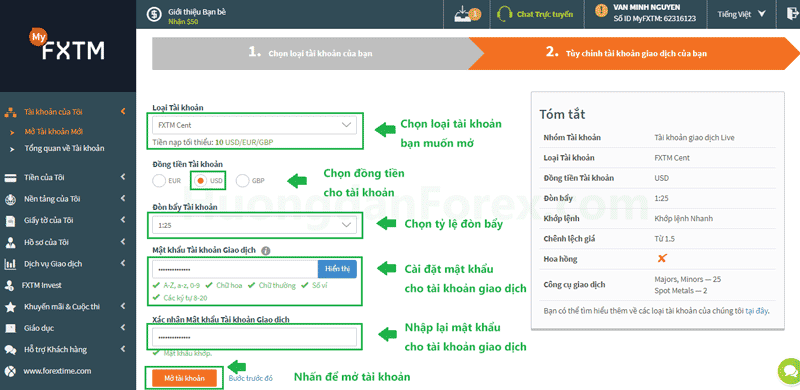Click the Chat Trực tuyến link
Image resolution: width=800 pixels, height=390 pixels.
[545, 14]
